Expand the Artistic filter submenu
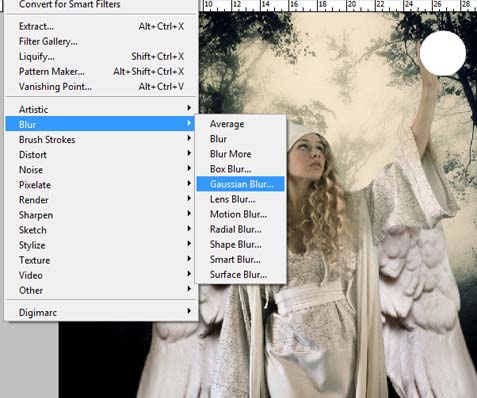This screenshot has height=398, width=477. click(x=100, y=109)
